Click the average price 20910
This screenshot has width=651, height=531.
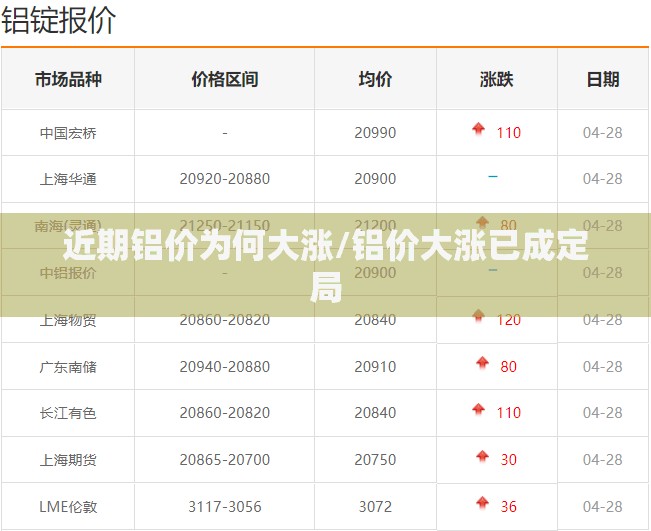pos(375,367)
